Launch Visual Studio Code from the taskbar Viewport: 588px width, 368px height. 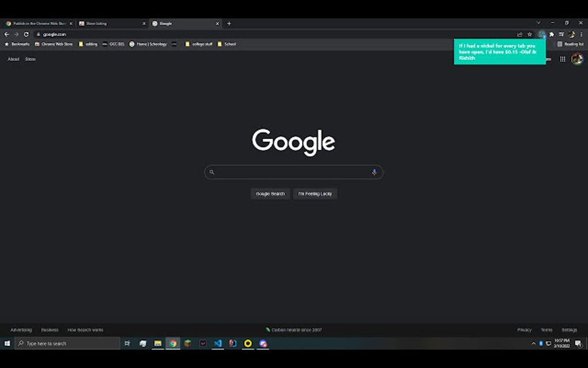point(217,343)
